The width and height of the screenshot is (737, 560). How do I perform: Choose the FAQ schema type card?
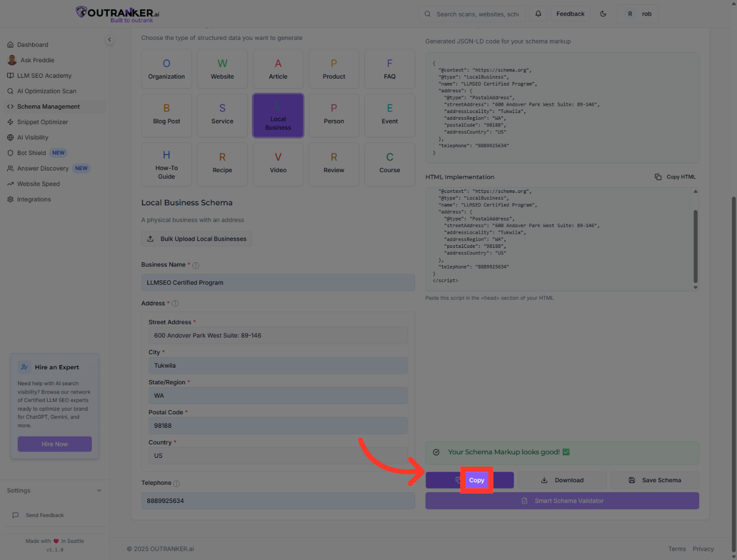pyautogui.click(x=390, y=69)
